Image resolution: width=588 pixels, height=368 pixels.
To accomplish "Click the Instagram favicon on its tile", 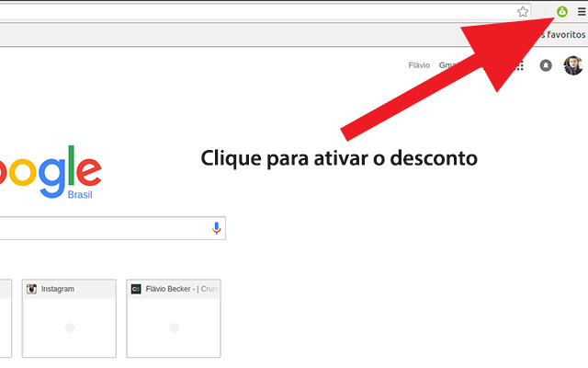I will pos(31,289).
